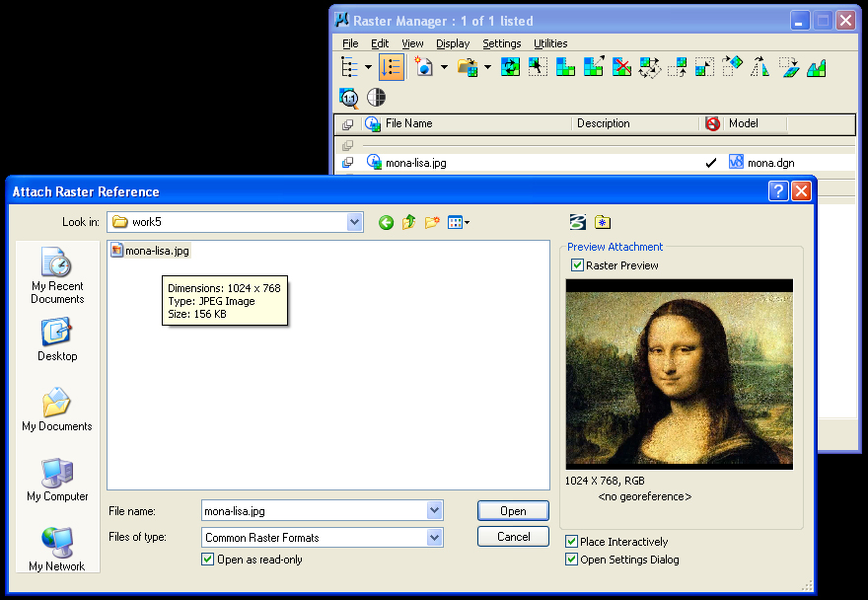Viewport: 868px width, 600px height.
Task: Click the raster icon surrounded by rotating arrows
Action: pyautogui.click(x=649, y=67)
